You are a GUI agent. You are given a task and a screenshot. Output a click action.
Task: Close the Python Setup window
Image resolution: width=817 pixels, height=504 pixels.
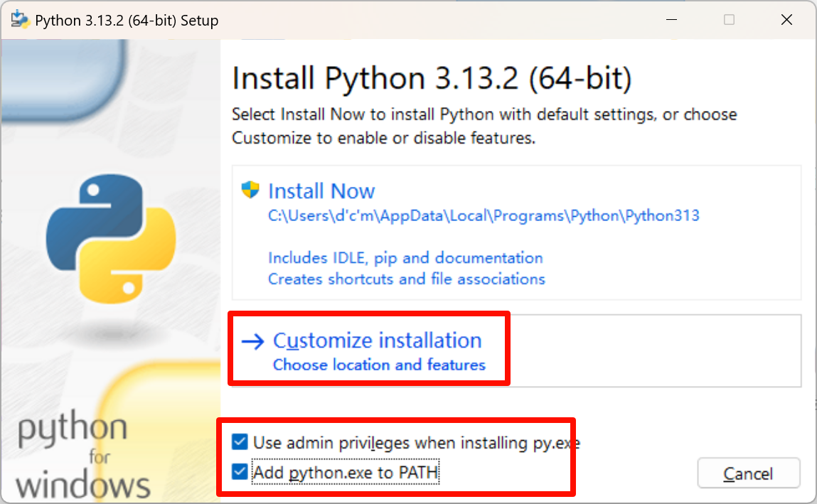click(x=786, y=20)
